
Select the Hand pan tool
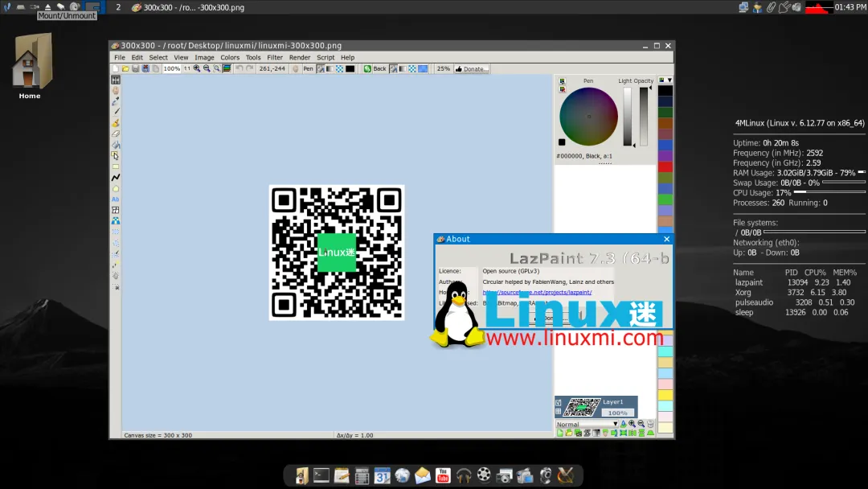[x=116, y=90]
